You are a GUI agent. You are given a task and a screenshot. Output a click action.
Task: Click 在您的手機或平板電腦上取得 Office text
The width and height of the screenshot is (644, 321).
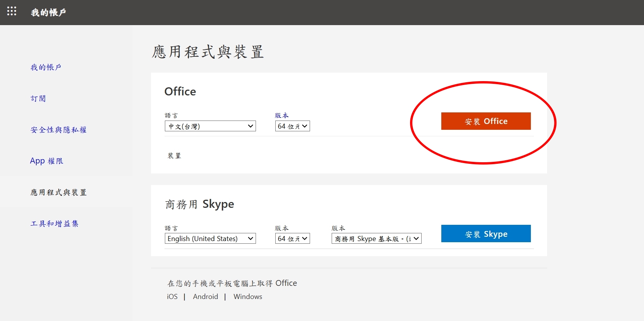232,283
